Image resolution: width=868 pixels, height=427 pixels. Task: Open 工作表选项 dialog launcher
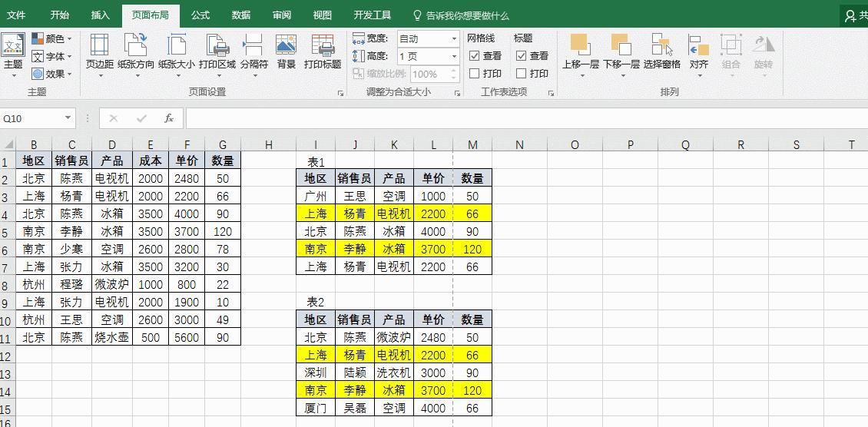pyautogui.click(x=551, y=94)
